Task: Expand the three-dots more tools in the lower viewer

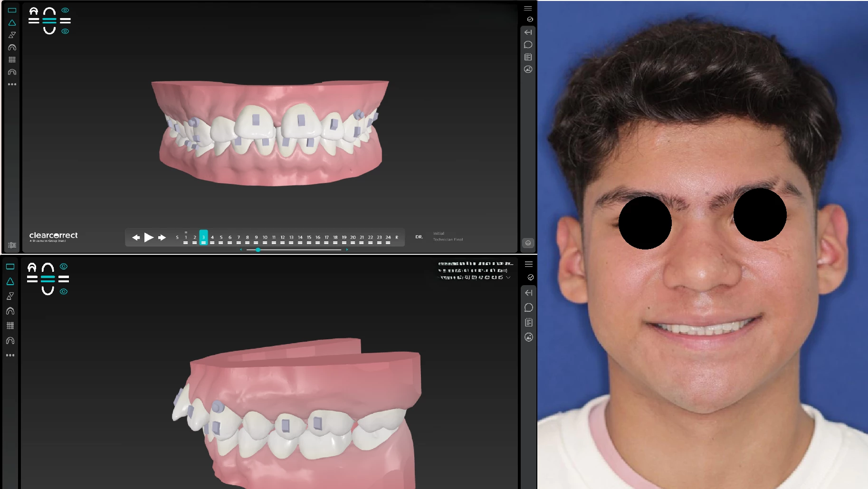Action: (x=10, y=355)
